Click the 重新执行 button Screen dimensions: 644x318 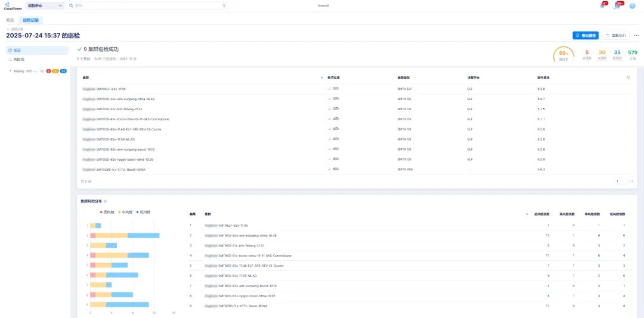[x=616, y=36]
